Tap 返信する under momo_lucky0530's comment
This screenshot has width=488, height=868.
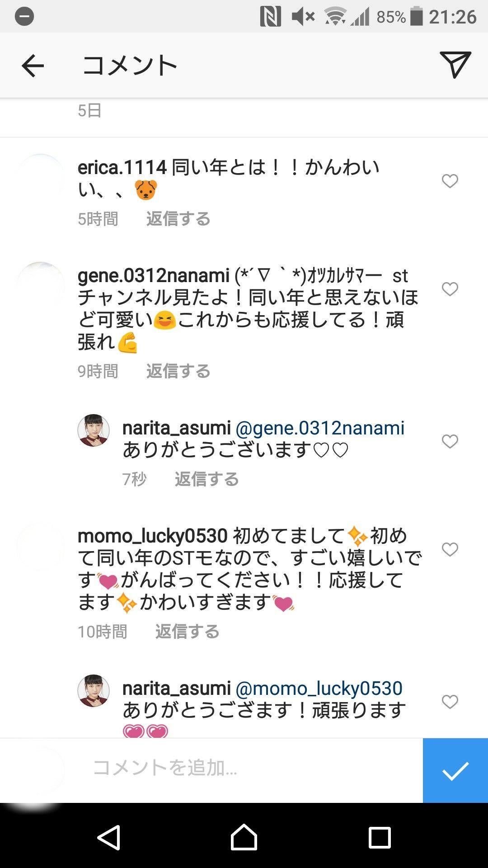(188, 632)
